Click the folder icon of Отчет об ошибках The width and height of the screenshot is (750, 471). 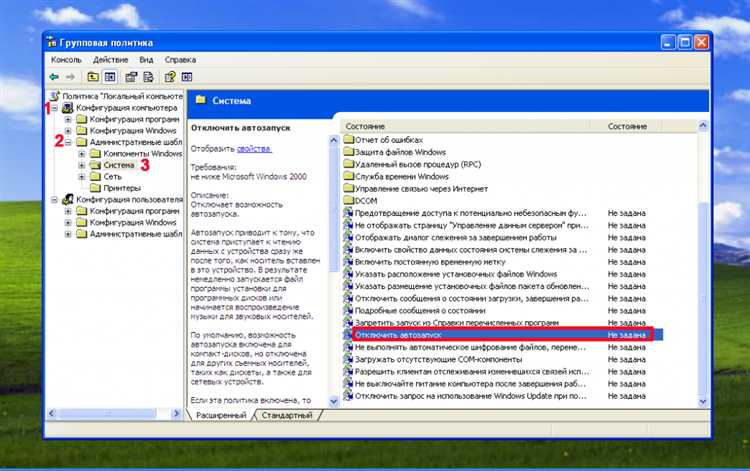[348, 140]
